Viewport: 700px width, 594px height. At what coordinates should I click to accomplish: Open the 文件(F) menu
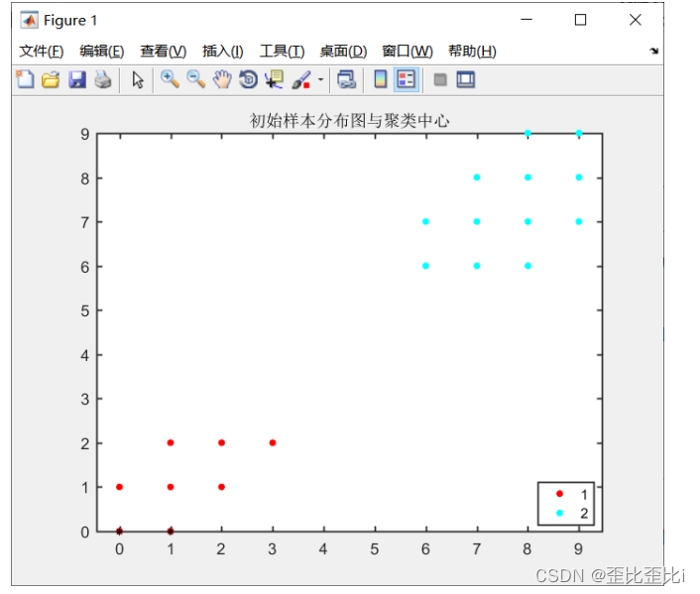pyautogui.click(x=41, y=51)
